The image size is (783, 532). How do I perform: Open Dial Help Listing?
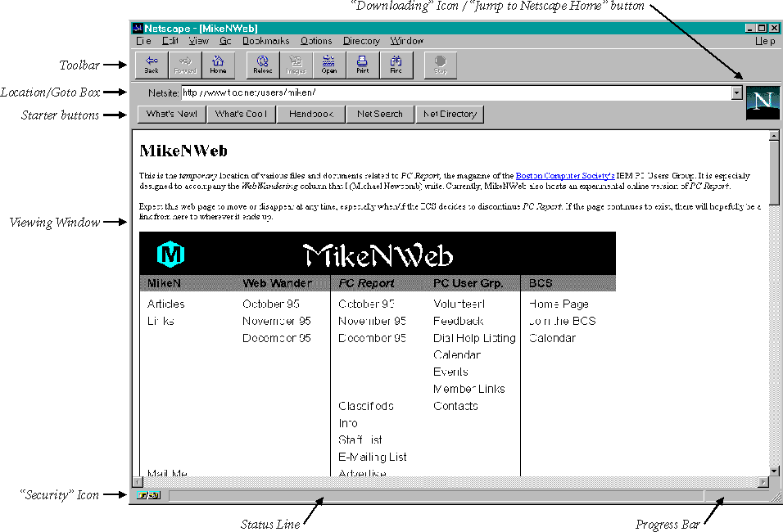(474, 338)
